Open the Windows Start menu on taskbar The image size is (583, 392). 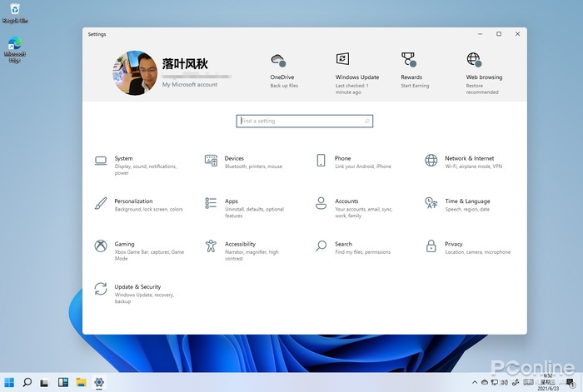click(9, 383)
